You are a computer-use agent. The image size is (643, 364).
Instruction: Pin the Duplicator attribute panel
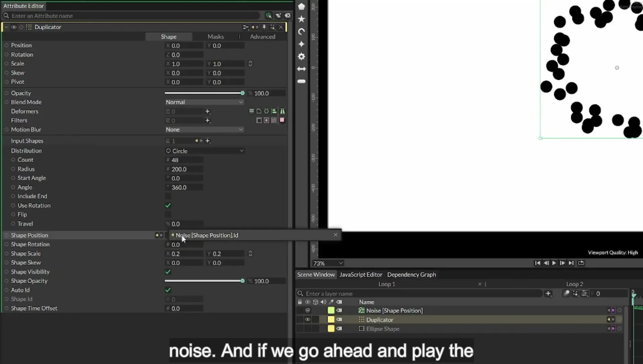[264, 27]
